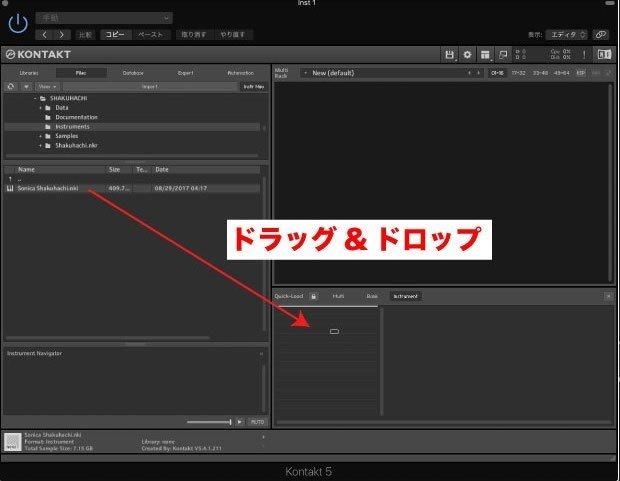Image resolution: width=620 pixels, height=481 pixels.
Task: Open the workspace panel layout menu
Action: (485, 55)
